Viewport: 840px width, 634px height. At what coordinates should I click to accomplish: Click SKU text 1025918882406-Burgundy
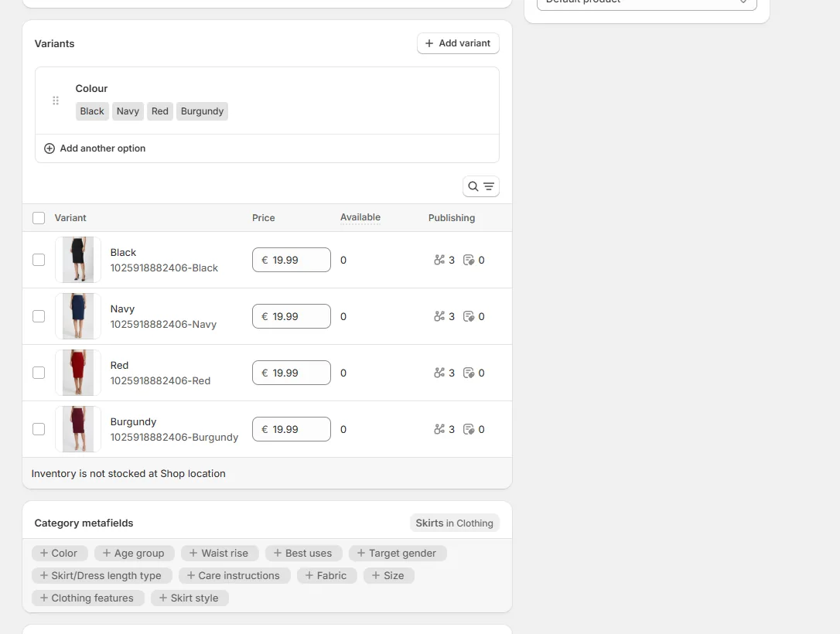pos(174,437)
